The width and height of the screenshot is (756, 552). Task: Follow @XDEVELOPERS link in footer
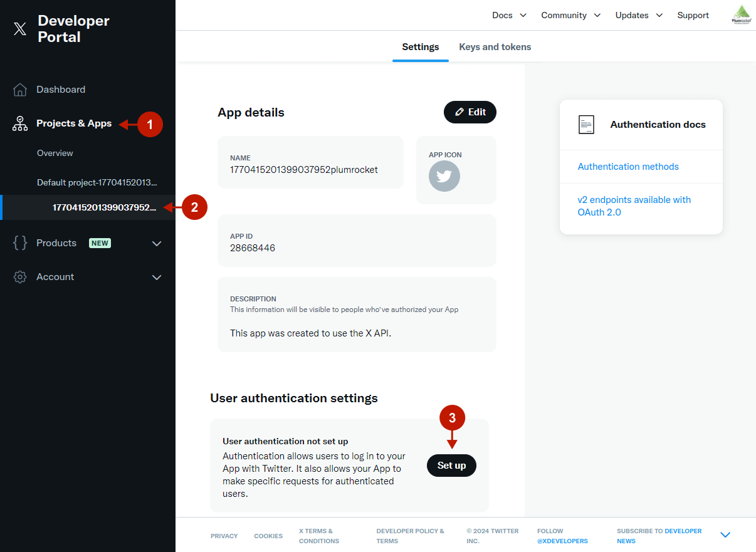(562, 541)
